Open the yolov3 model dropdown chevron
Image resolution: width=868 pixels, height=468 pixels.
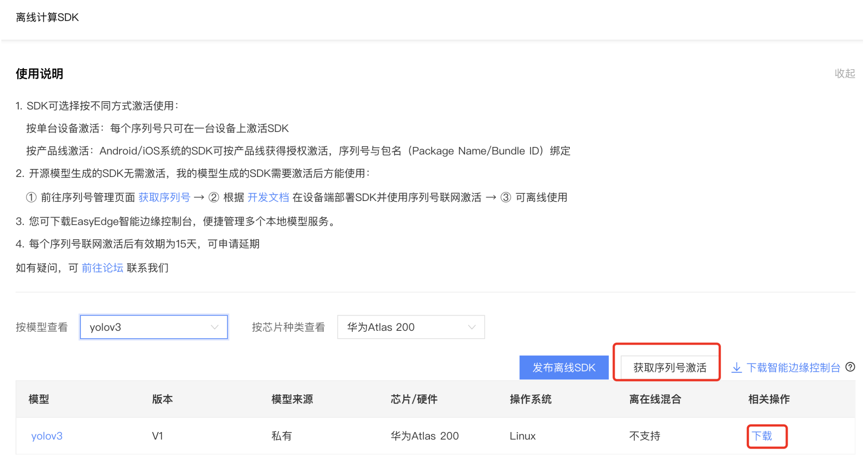pyautogui.click(x=214, y=327)
